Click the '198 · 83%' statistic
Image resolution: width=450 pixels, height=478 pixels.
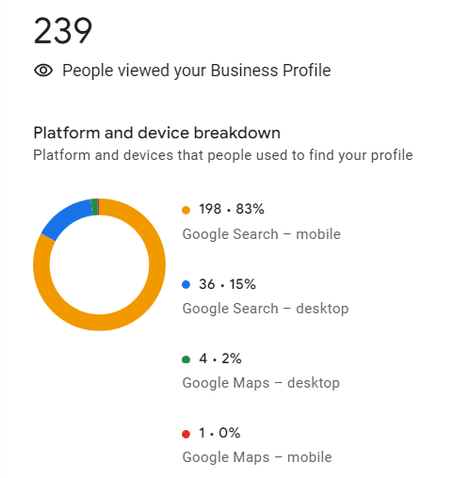[232, 209]
